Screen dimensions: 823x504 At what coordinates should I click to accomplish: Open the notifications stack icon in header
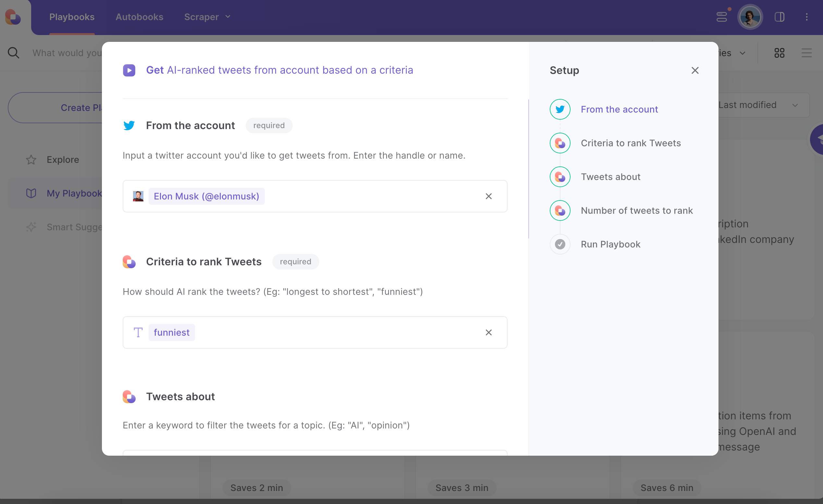(x=722, y=17)
